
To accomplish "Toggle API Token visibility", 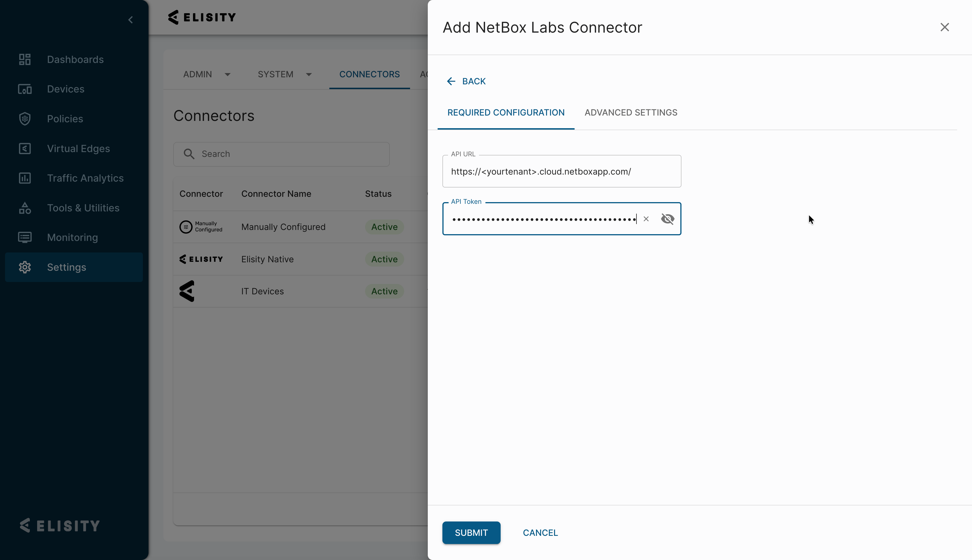I will point(668,219).
